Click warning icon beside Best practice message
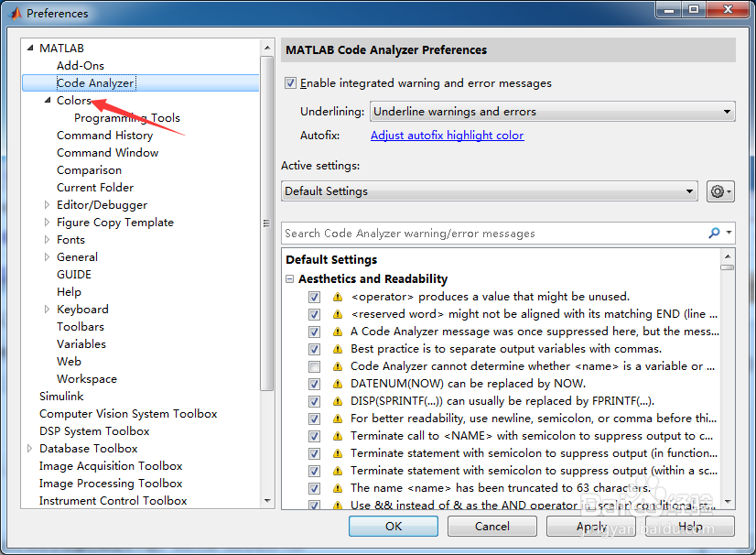 [x=337, y=349]
